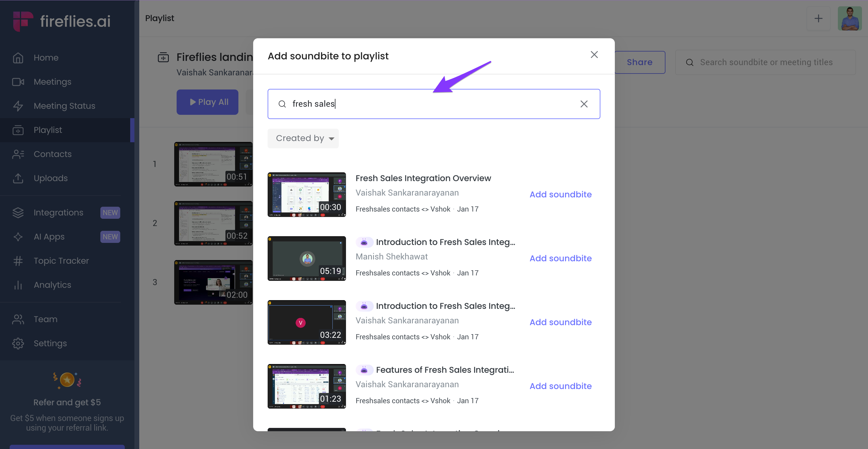Click NEW badge next to Integrations
Viewport: 868px width, 449px height.
click(x=110, y=212)
